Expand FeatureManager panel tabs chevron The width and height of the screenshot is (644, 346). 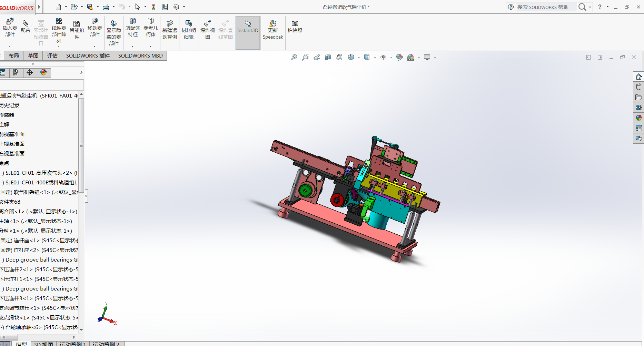[81, 72]
